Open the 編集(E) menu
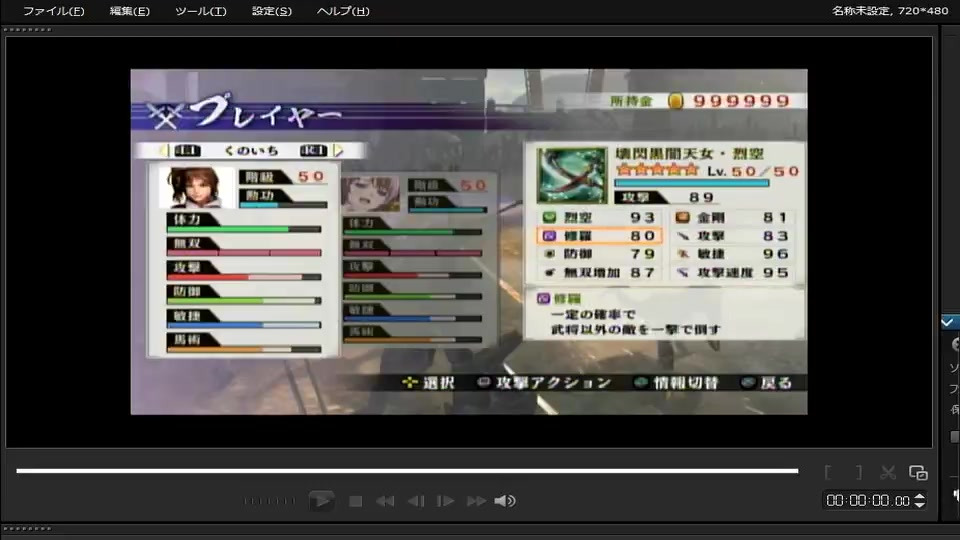The image size is (960, 540). [129, 11]
